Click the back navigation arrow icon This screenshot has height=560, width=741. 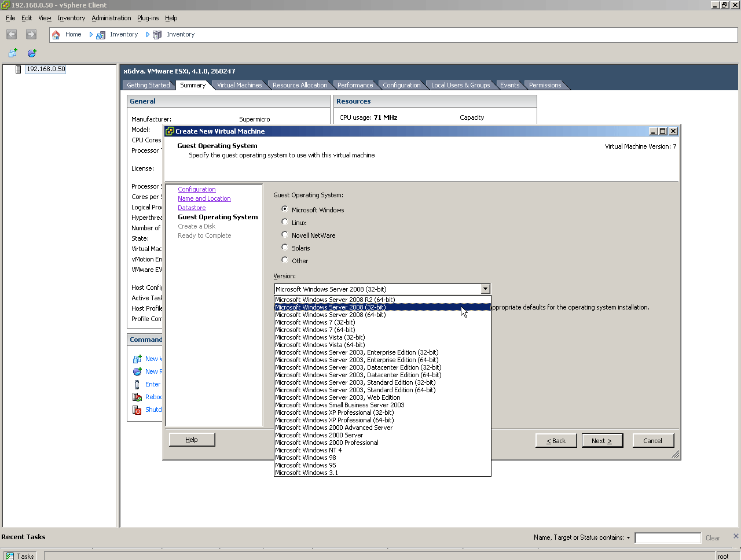coord(12,34)
